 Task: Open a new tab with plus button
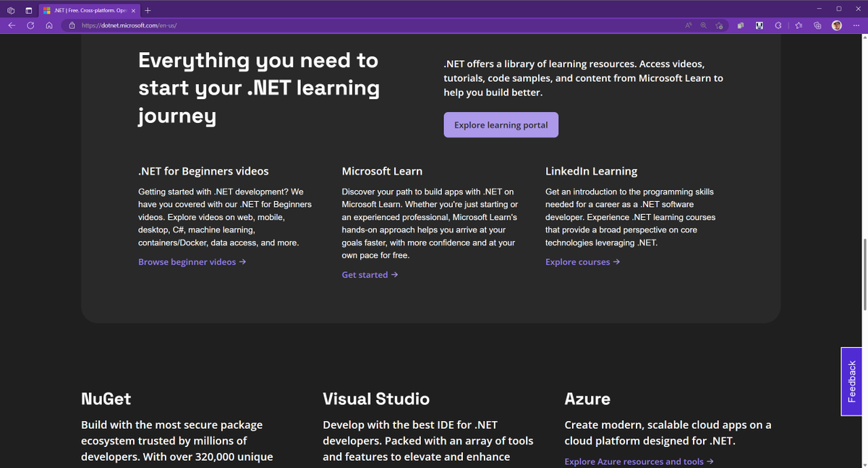click(148, 10)
